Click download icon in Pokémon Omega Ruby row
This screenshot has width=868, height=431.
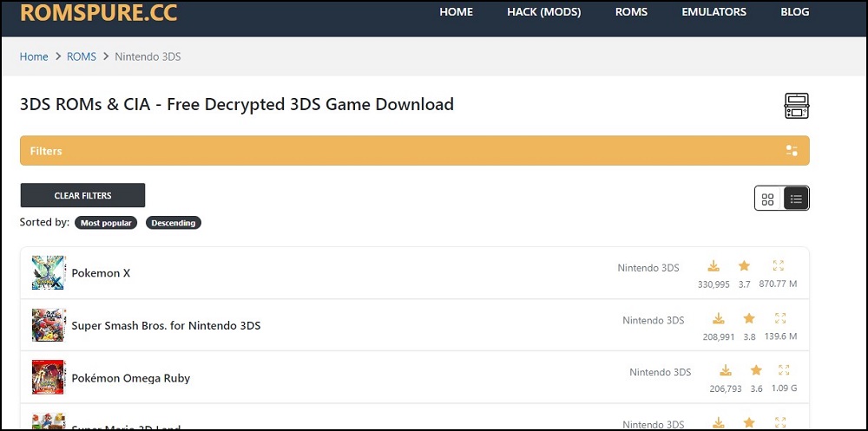(726, 370)
